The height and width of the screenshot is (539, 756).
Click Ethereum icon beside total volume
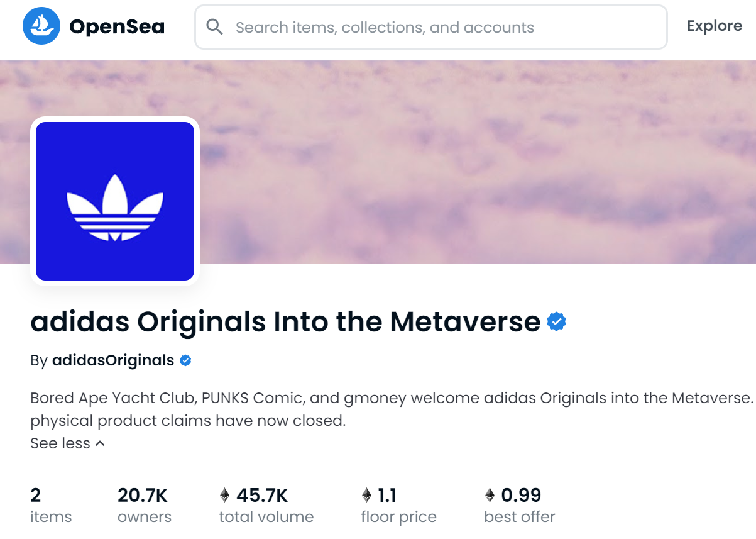(225, 496)
